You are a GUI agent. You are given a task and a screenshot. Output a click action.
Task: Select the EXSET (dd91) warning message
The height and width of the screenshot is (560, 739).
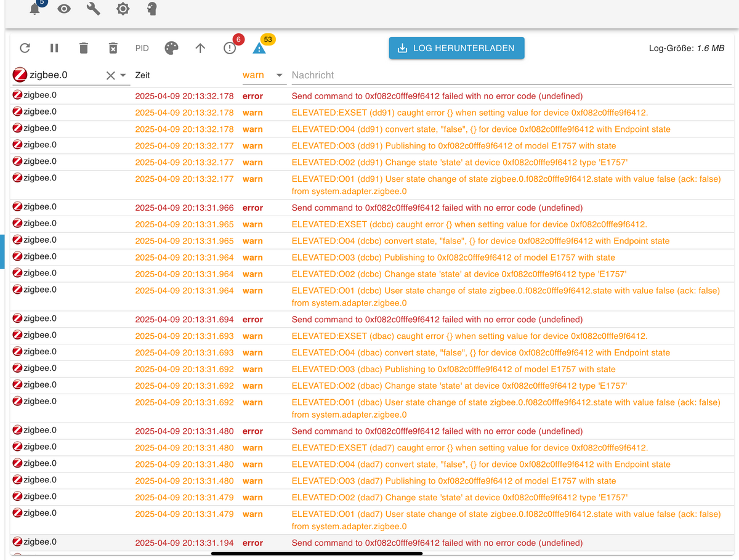tap(470, 113)
